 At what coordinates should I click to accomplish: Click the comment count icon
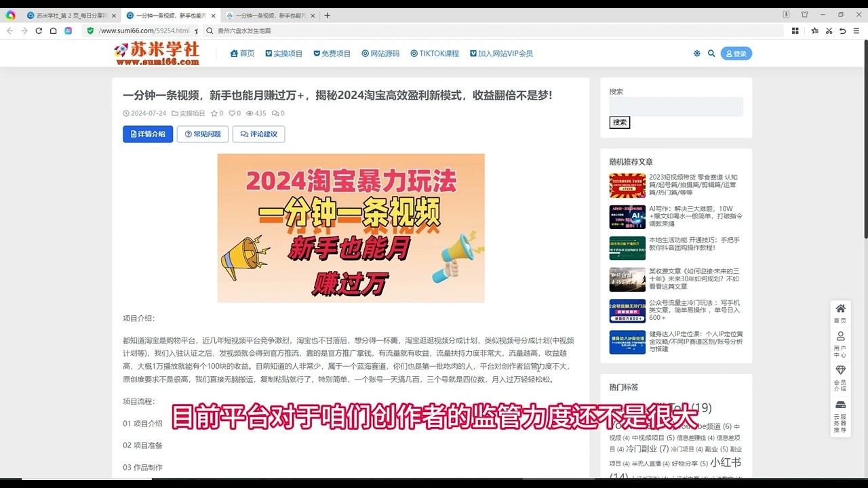click(275, 113)
